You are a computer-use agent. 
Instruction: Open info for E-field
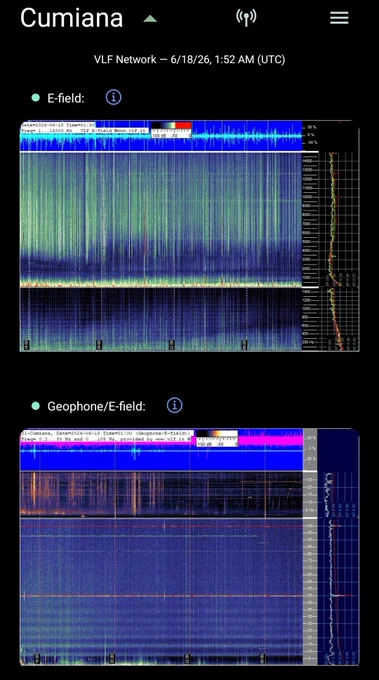pyautogui.click(x=114, y=98)
